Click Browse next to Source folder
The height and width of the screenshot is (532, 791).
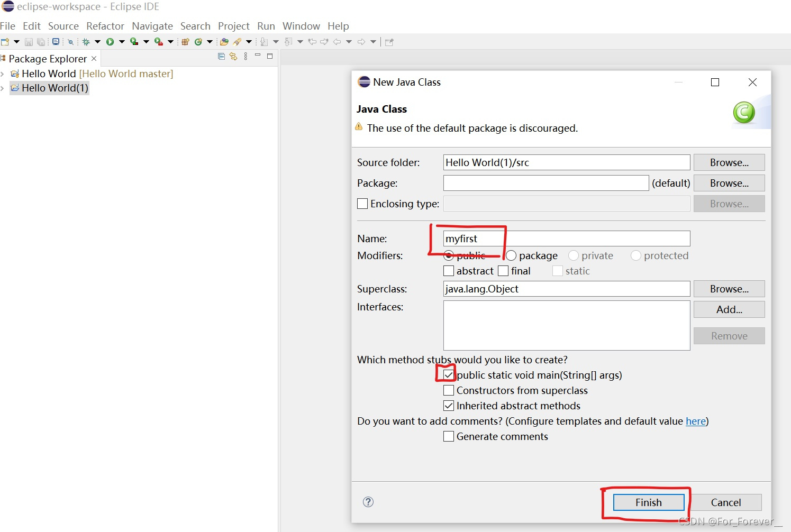729,162
